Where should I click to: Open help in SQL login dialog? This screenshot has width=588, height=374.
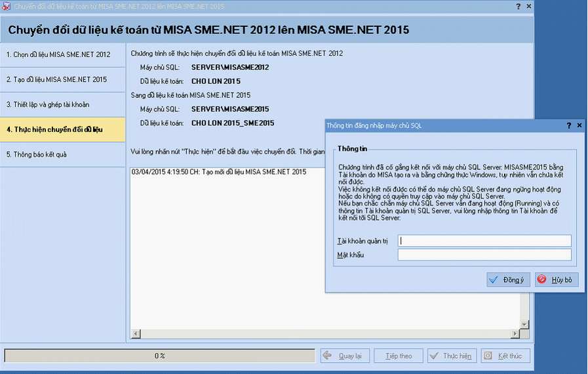(x=569, y=125)
